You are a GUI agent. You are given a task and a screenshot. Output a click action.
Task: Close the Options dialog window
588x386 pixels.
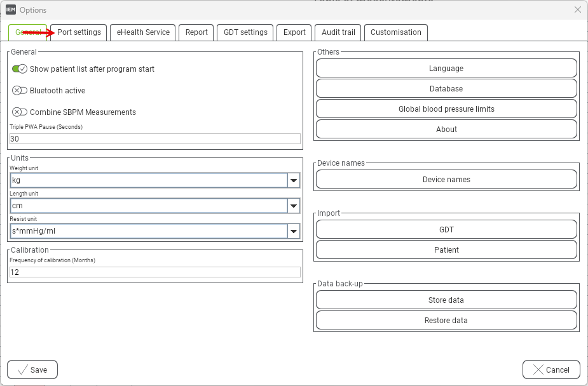point(577,10)
